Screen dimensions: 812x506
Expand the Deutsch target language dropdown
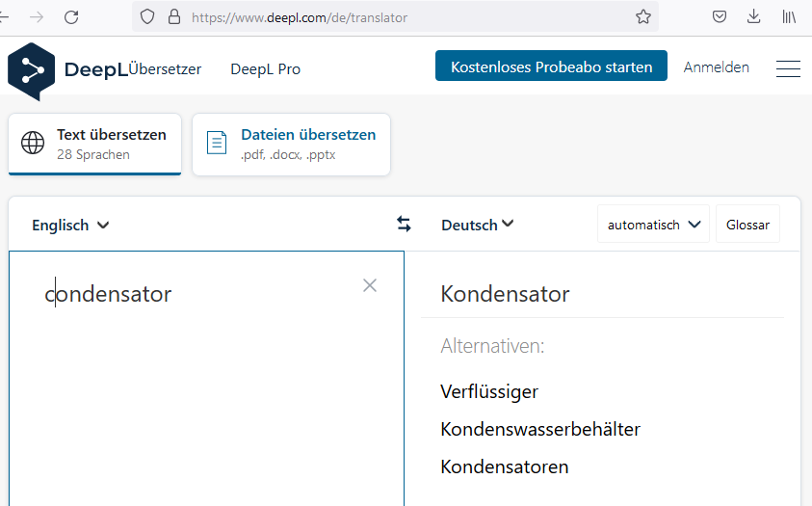pyautogui.click(x=477, y=225)
